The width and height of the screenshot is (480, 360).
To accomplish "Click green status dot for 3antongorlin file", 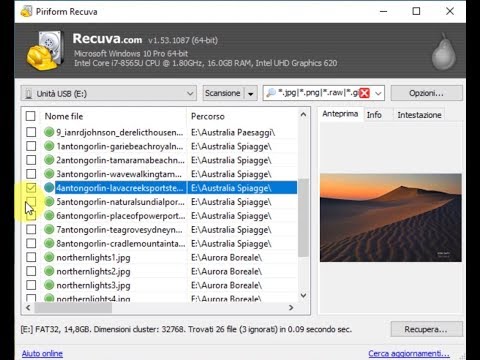I will (x=49, y=174).
